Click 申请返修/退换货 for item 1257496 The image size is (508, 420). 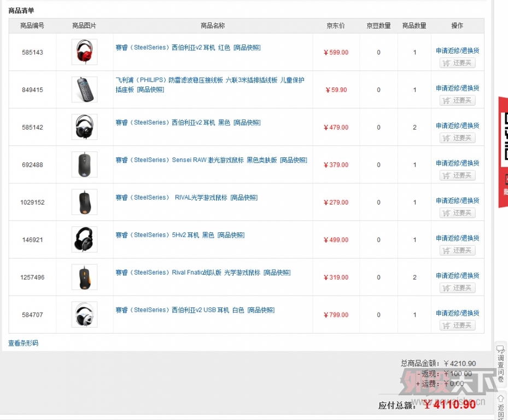click(x=458, y=276)
